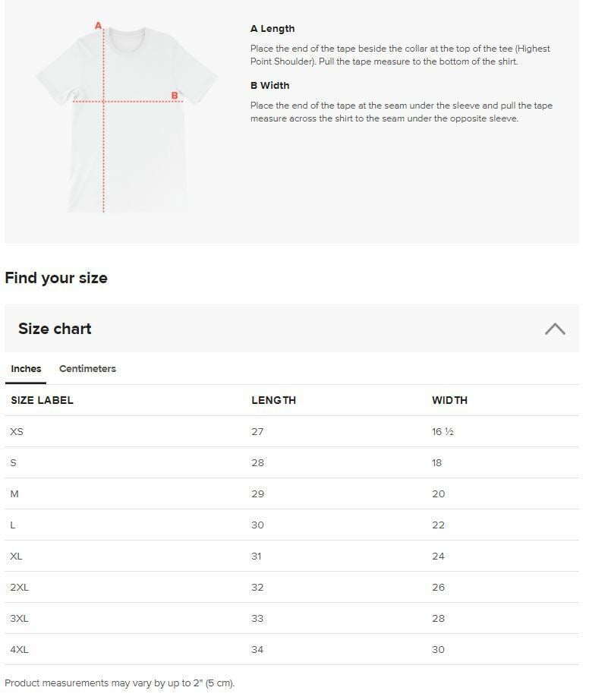Click the WIDTH column header
The height and width of the screenshot is (700, 589).
pyautogui.click(x=449, y=400)
